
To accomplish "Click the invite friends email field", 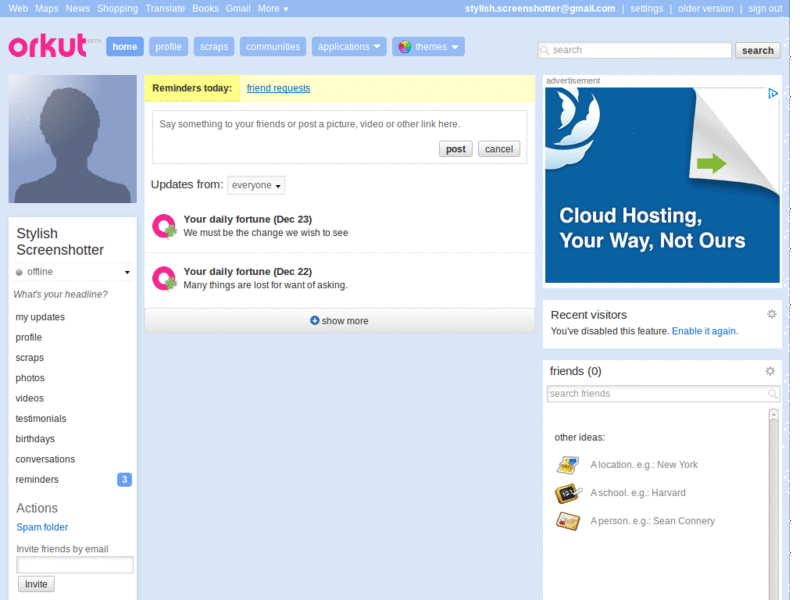I will [75, 565].
